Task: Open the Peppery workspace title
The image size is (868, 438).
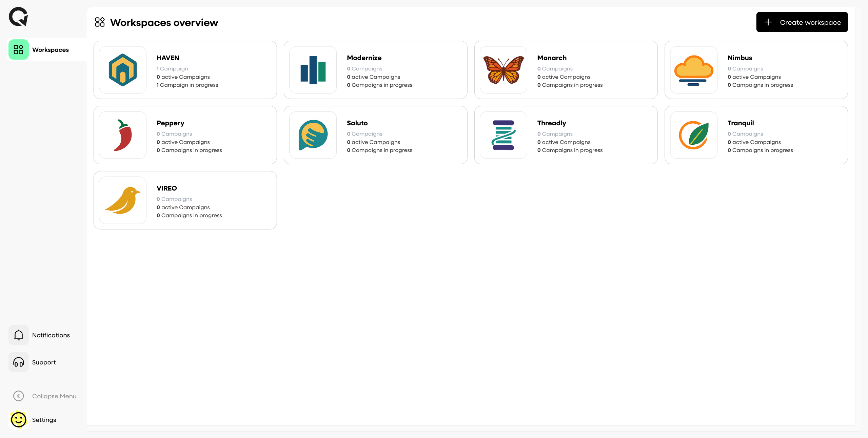Action: [x=171, y=123]
